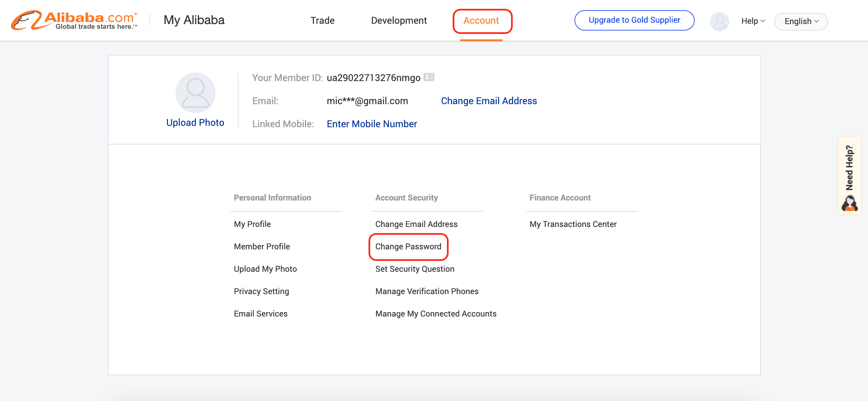Click the Alibaba.com logo
The height and width of the screenshot is (401, 868).
tap(74, 20)
